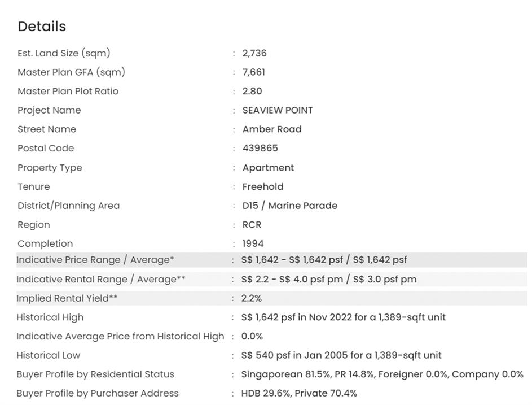Click the Indicative Average Price from Historical High label
Viewport: 532px width, 405px height.
(120, 337)
